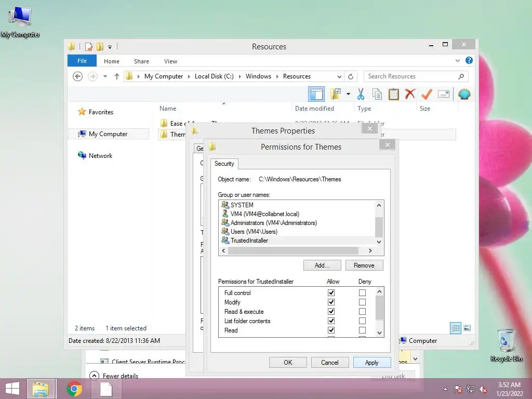Go up one folder level arrow

pyautogui.click(x=117, y=76)
